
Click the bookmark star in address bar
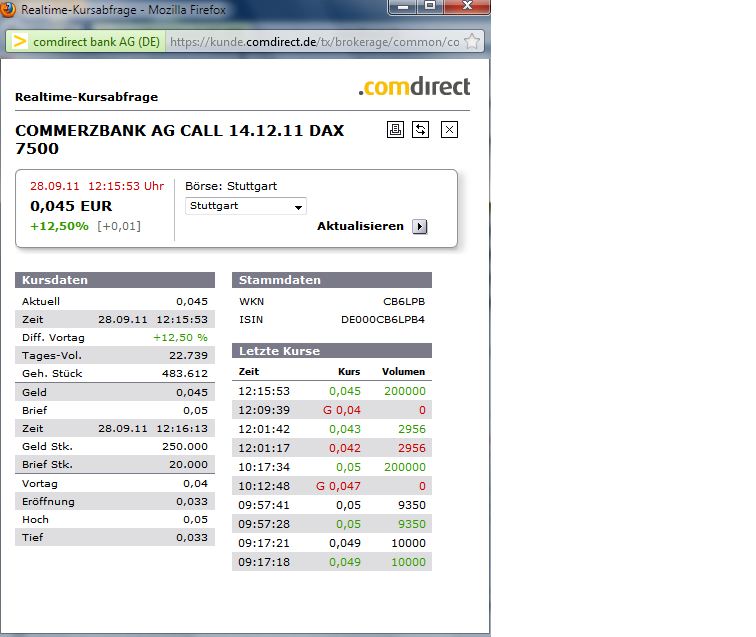coord(472,41)
